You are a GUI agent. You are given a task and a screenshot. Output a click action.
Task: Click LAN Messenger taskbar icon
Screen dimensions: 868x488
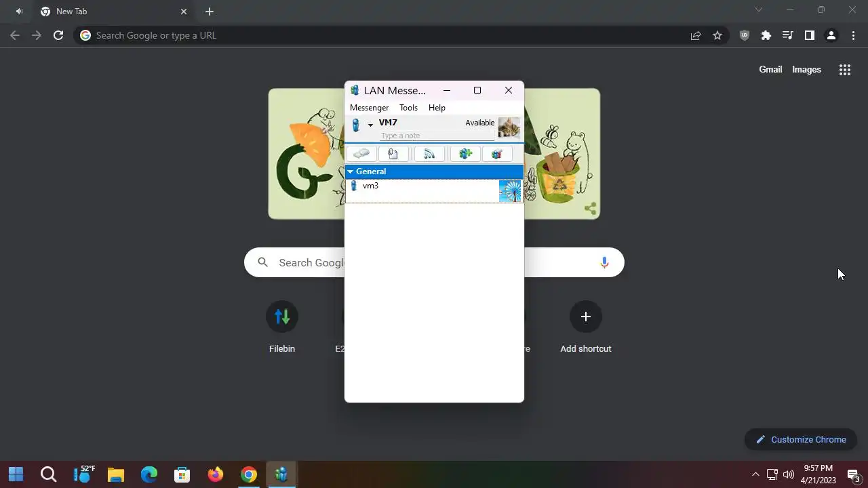281,474
